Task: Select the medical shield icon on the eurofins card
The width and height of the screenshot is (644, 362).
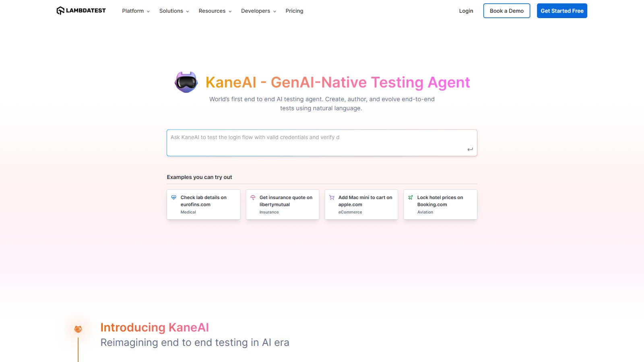Action: click(173, 197)
